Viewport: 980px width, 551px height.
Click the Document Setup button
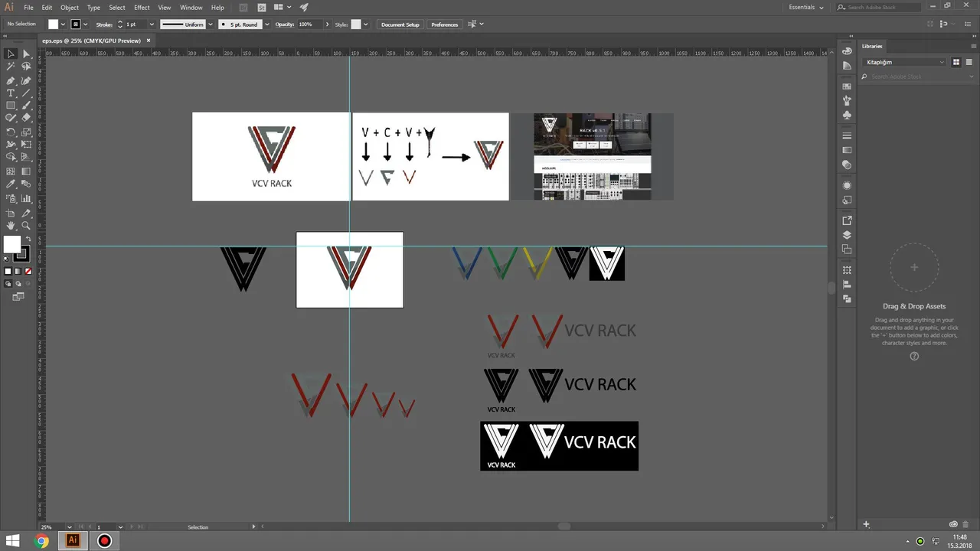[400, 24]
